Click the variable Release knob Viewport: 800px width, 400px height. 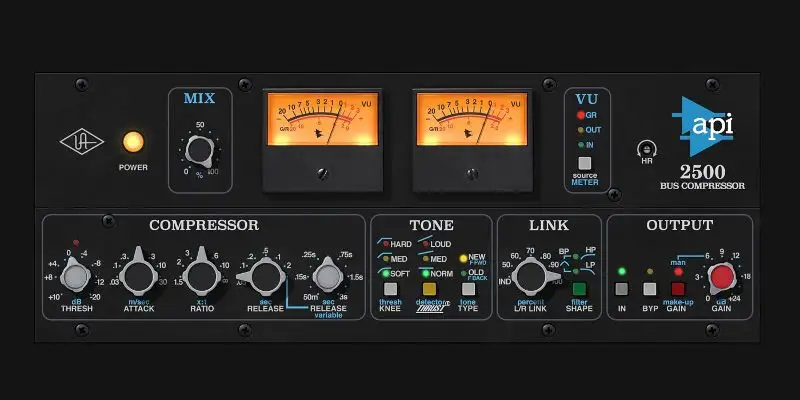point(327,276)
